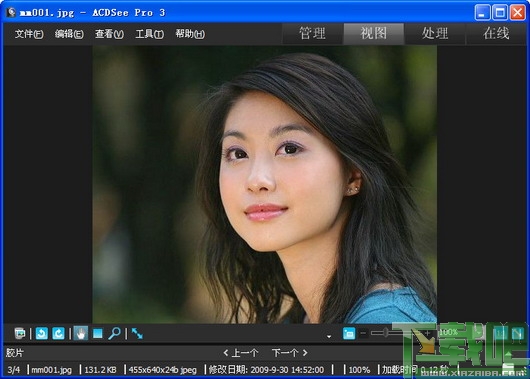The width and height of the screenshot is (530, 379).
Task: Switch to the 管理 tab
Action: click(312, 33)
